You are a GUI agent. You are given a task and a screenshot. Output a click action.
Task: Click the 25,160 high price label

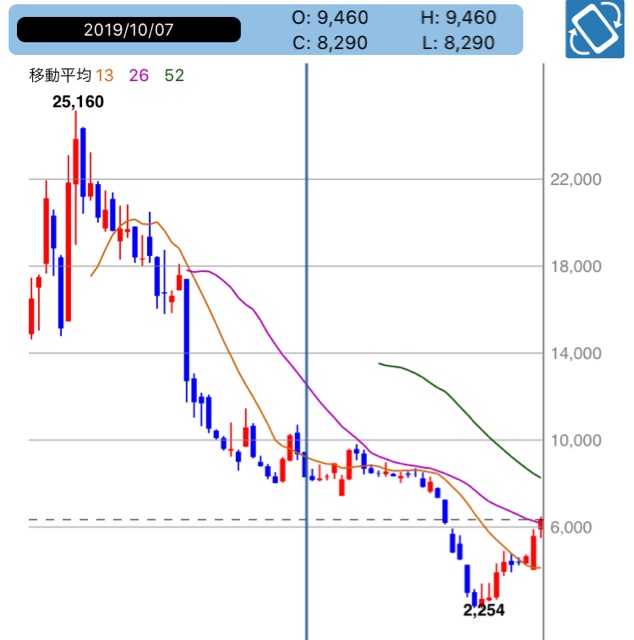78,102
